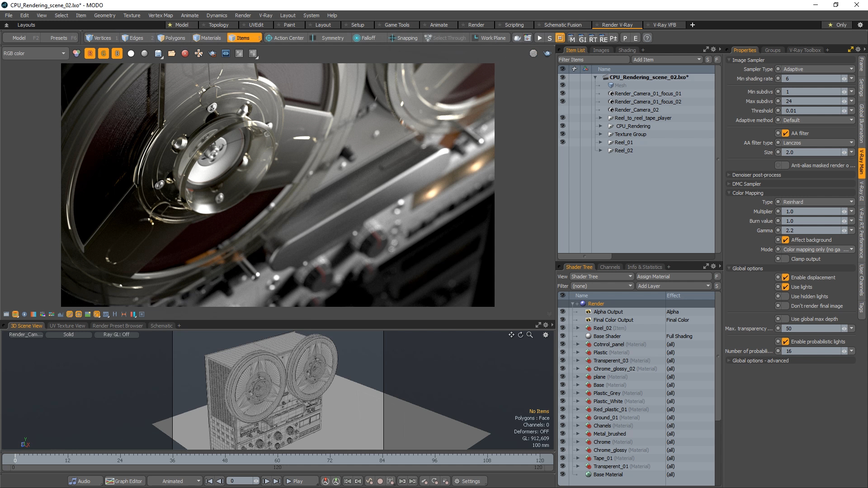Click the V-Ray RT settings icon
Screen dimensions: 868x488
[593, 38]
